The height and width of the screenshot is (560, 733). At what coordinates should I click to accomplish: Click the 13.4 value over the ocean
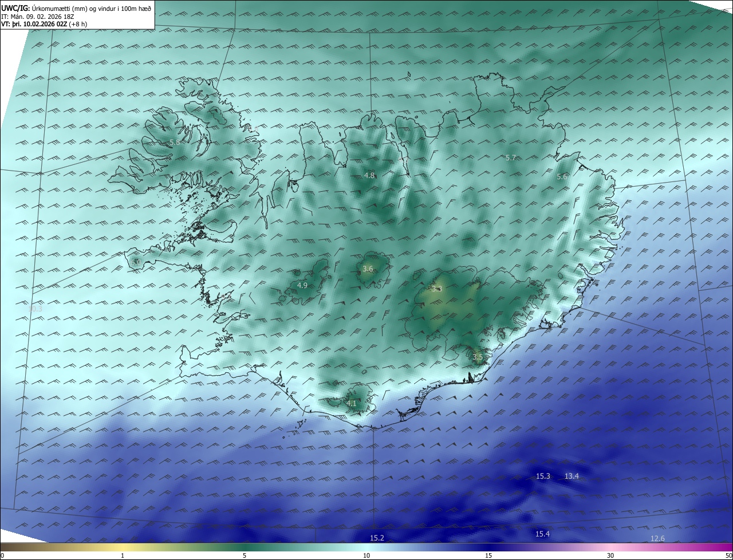(572, 476)
